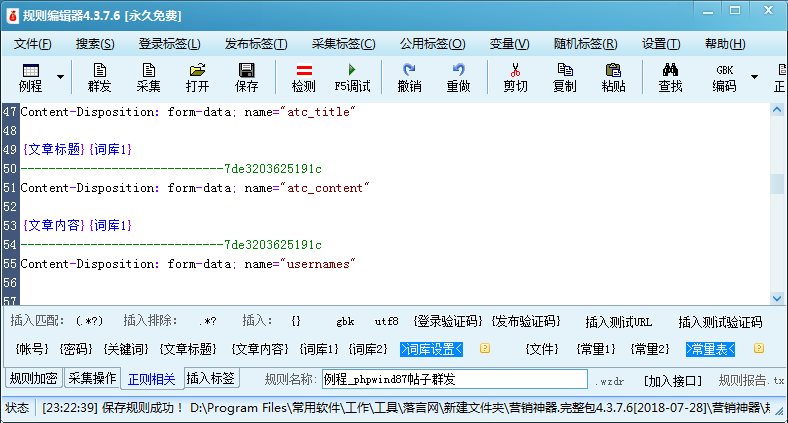Run 检测 check icon

[x=304, y=78]
